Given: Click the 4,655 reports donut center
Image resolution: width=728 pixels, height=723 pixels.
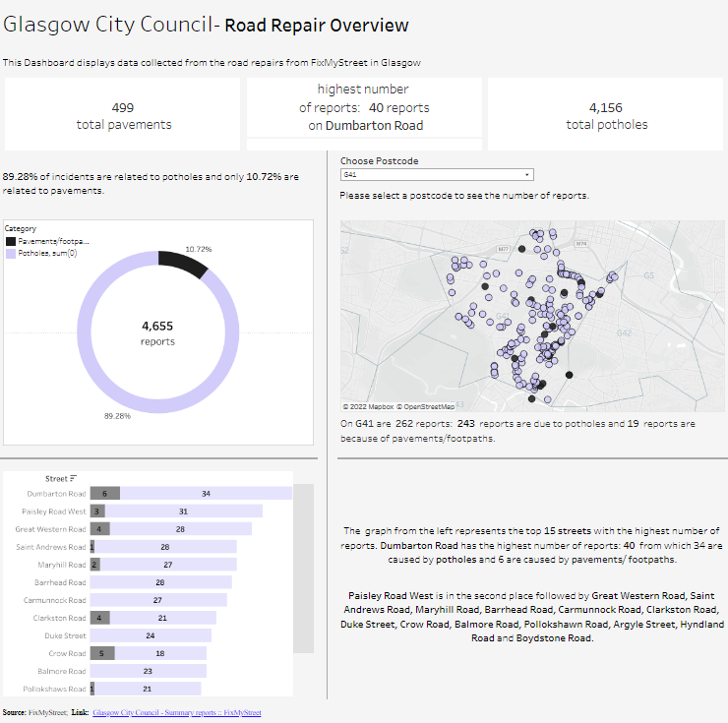Looking at the screenshot, I should 157,332.
